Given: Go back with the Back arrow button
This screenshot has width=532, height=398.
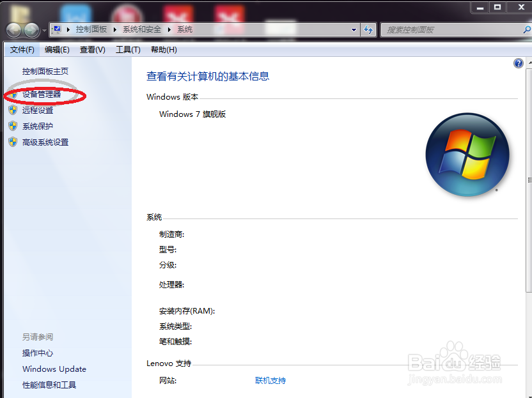Looking at the screenshot, I should click(x=14, y=30).
